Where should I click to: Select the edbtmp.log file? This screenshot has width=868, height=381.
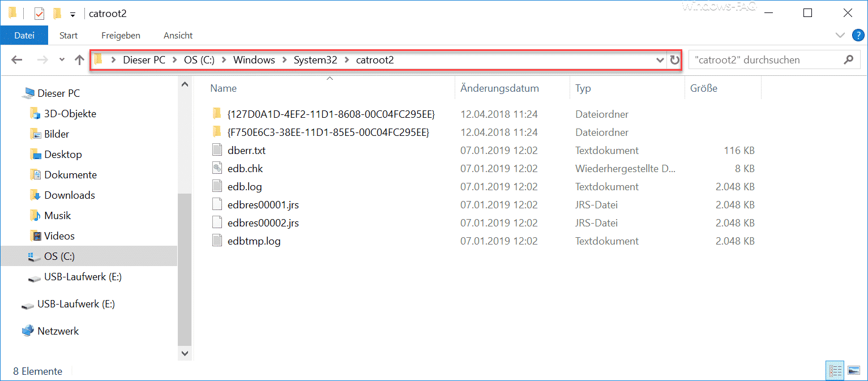click(254, 241)
